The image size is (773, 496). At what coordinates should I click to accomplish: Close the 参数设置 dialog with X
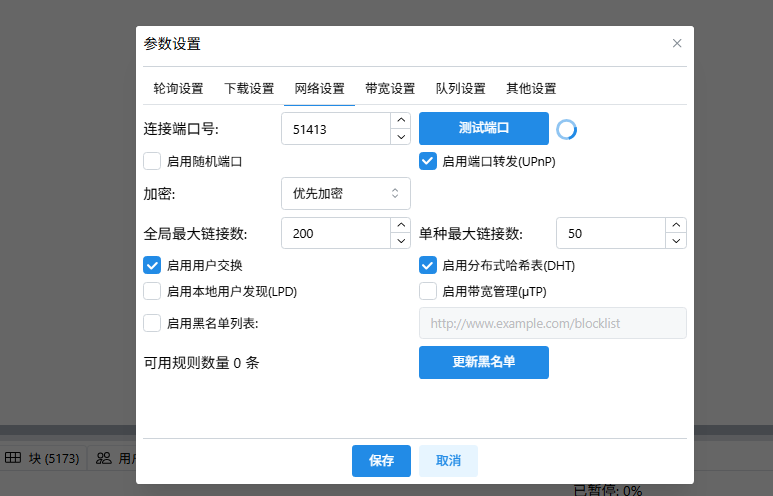[x=677, y=43]
